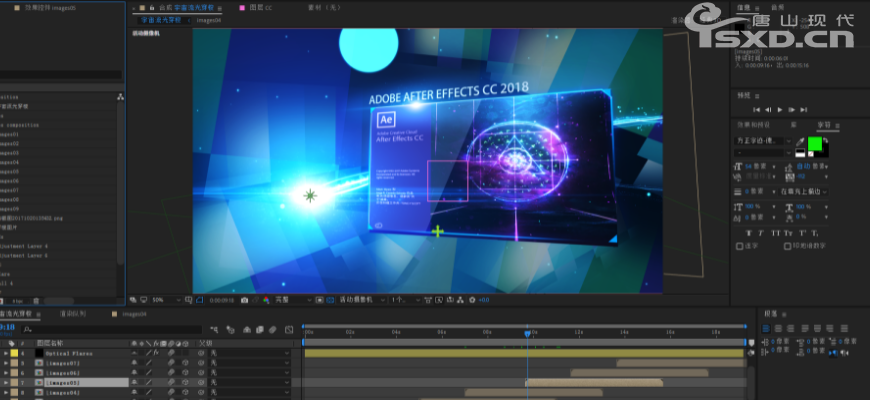Reset text colors to black and white

[x=800, y=153]
